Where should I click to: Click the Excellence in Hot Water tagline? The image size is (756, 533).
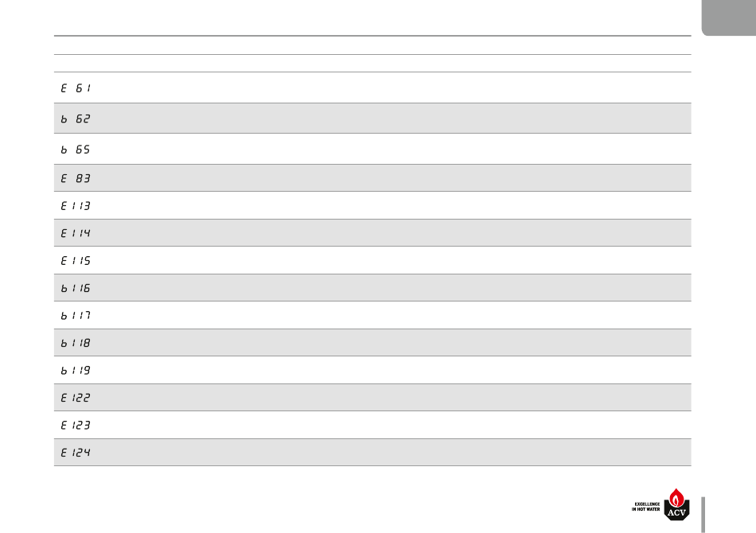(645, 507)
